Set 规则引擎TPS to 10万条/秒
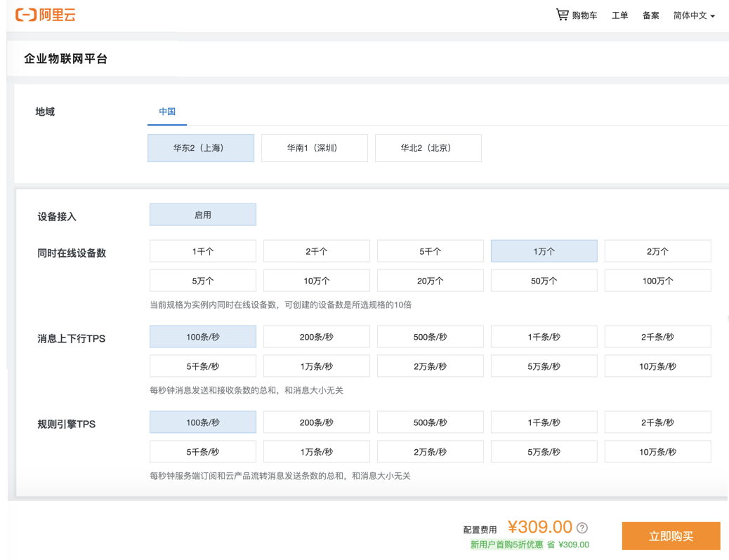The width and height of the screenshot is (729, 560). point(658,452)
